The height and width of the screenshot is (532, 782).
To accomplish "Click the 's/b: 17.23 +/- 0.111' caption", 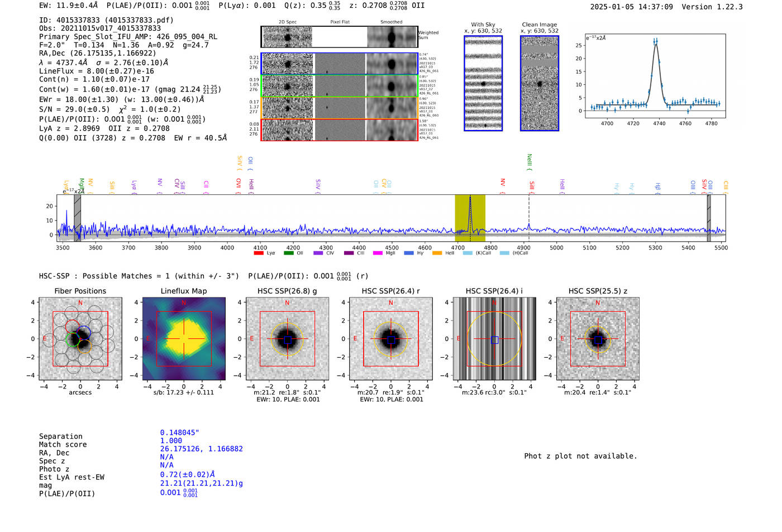I will coord(184,392).
